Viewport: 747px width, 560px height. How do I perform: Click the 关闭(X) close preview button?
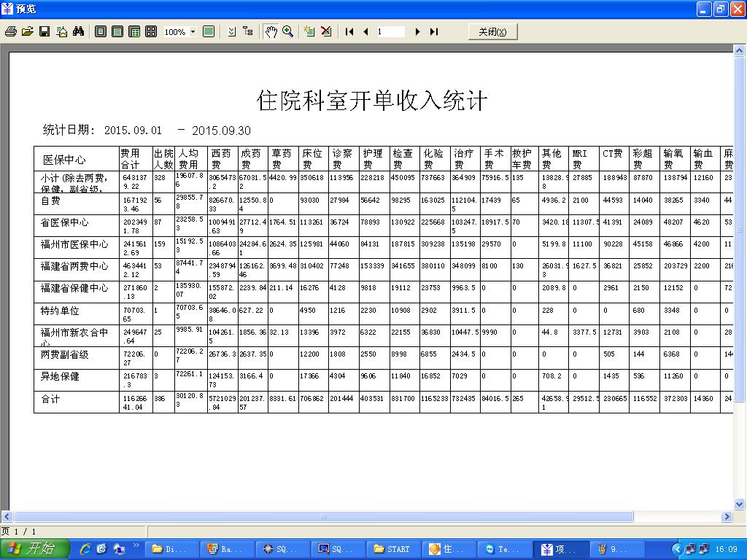pos(492,32)
